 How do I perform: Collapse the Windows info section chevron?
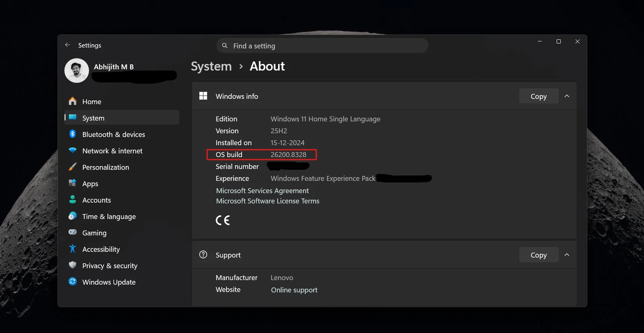[567, 96]
